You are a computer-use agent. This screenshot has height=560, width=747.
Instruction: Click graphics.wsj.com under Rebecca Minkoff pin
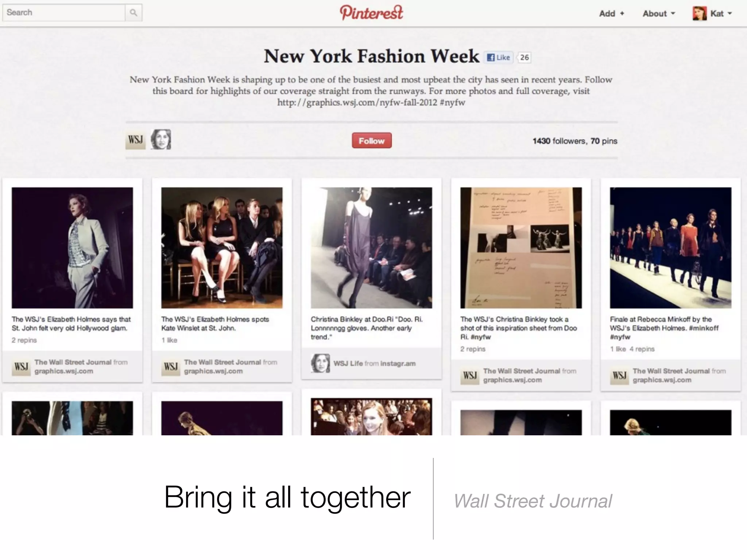point(662,380)
